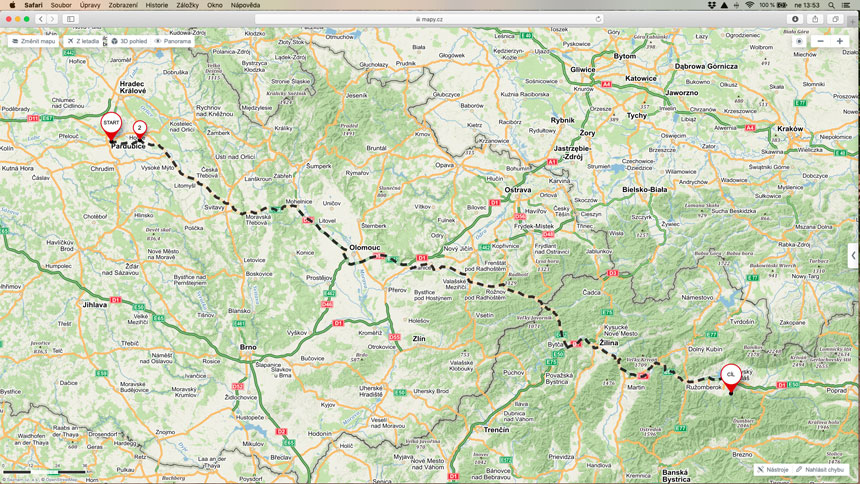Open the Záložky menu
Screen dimensions: 860x484
pos(187,5)
